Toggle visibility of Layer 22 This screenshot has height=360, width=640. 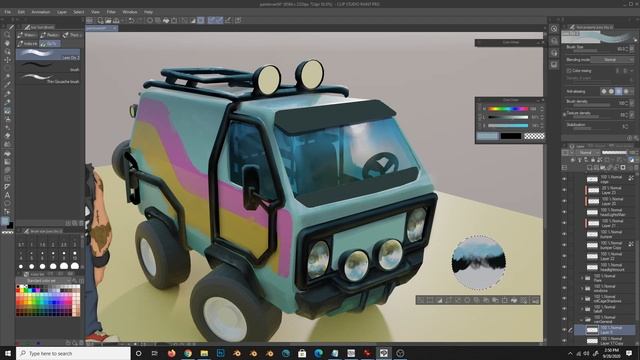564,256
